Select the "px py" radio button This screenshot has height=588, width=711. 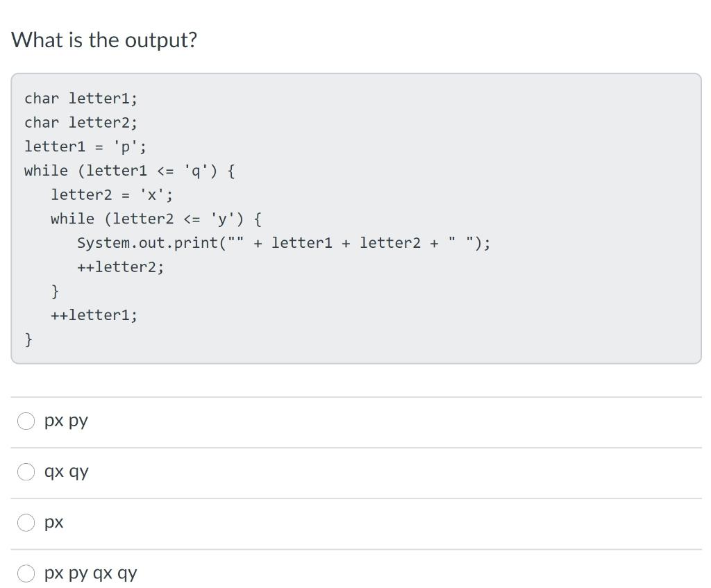click(26, 420)
